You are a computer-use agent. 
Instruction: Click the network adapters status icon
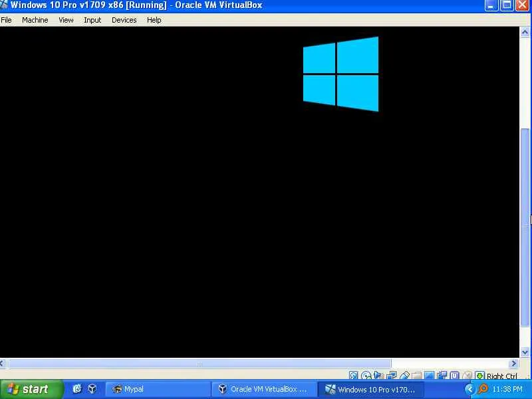(392, 375)
